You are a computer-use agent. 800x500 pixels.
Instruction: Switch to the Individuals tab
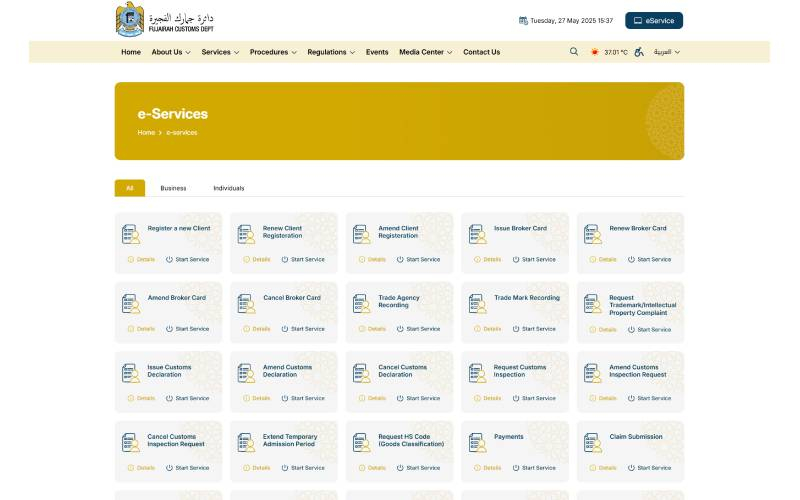tap(229, 188)
